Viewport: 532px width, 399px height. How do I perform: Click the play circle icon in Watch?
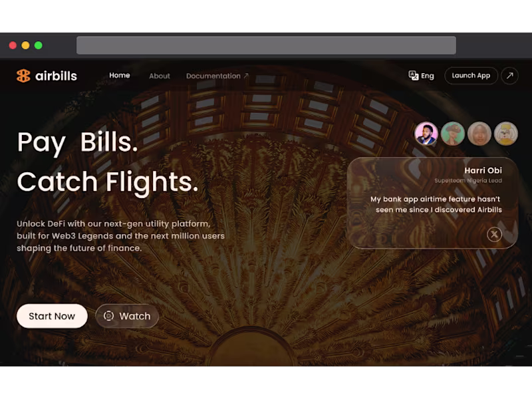108,316
